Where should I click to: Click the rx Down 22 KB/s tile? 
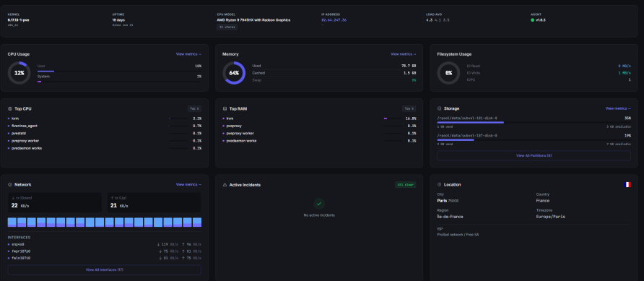55,202
